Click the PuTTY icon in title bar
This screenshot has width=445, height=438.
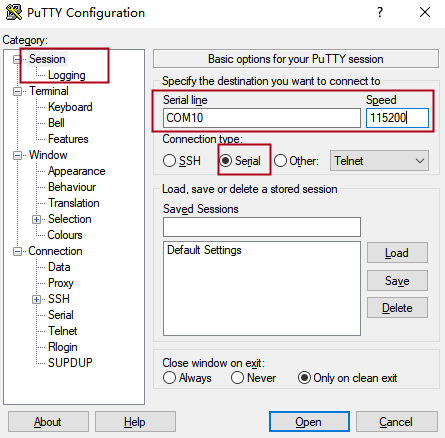14,12
